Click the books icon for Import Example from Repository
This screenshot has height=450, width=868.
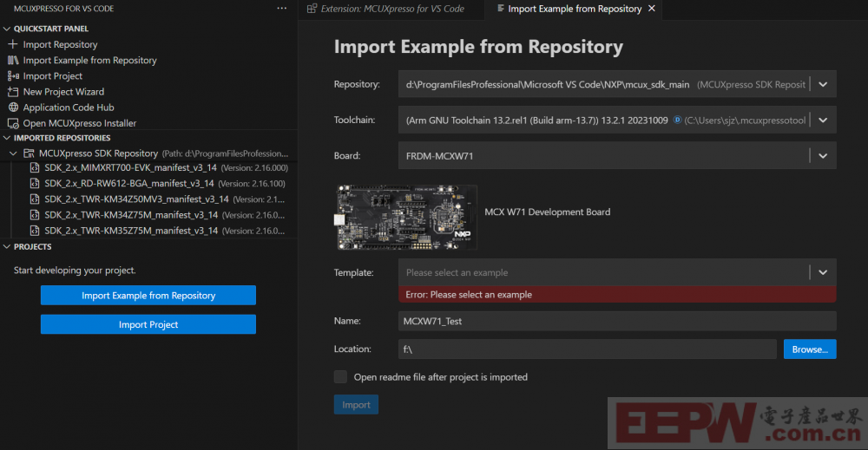tap(13, 60)
